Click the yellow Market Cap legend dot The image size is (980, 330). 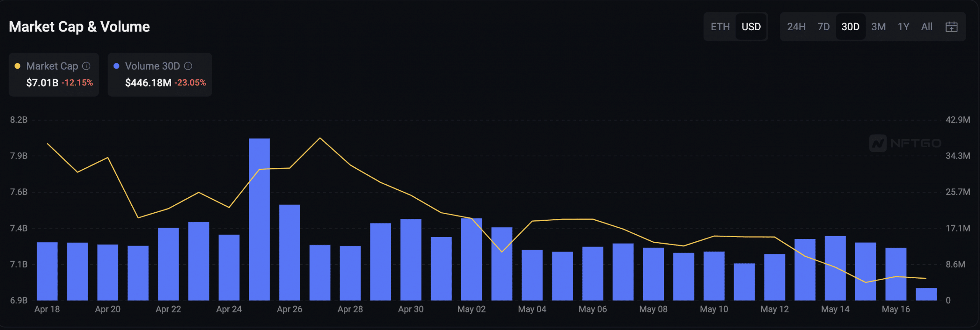[x=17, y=66]
